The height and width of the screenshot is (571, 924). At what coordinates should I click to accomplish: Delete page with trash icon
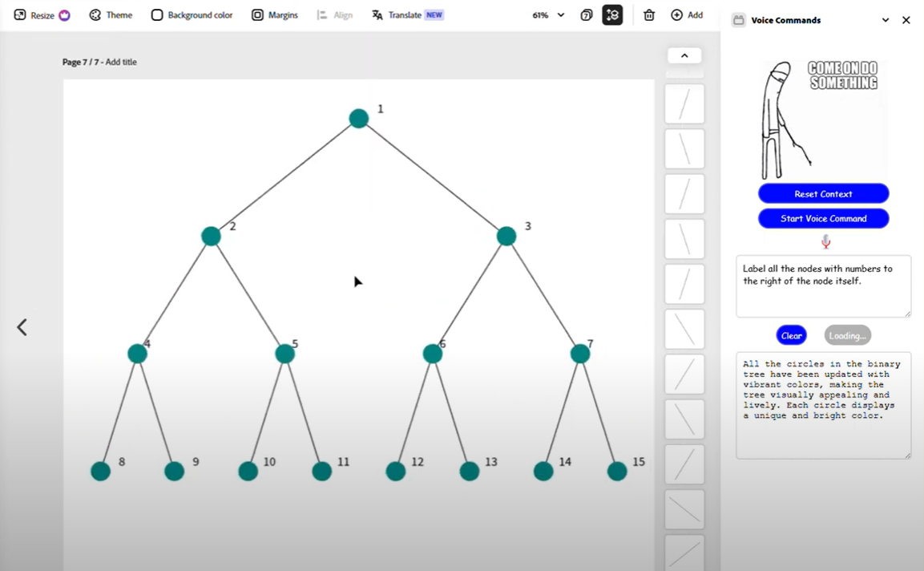click(x=649, y=14)
